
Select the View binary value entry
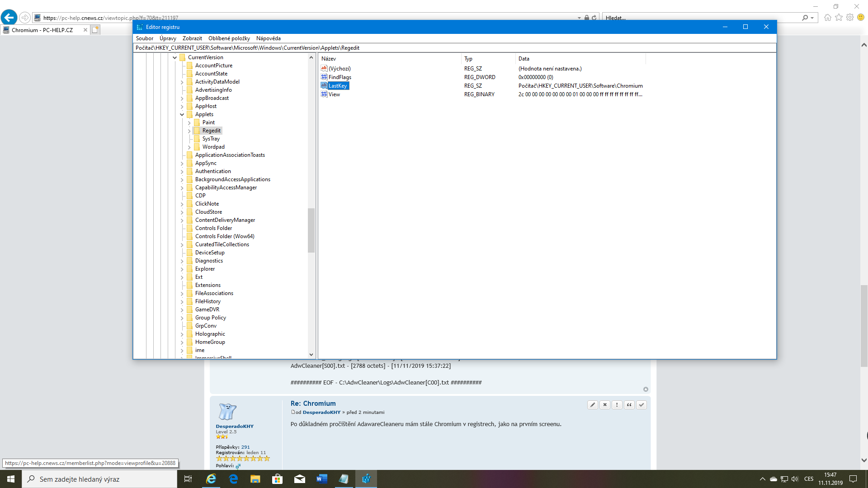[x=334, y=94]
